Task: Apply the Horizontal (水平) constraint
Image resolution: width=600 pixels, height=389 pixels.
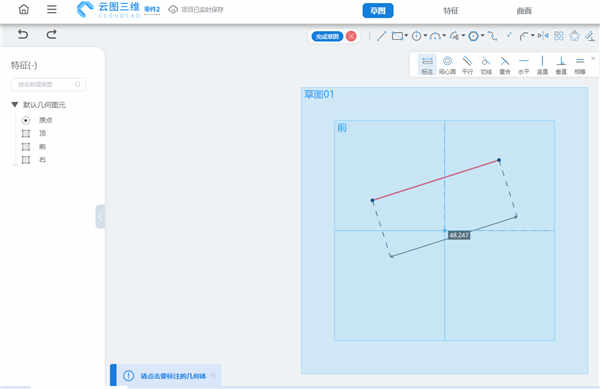Action: pyautogui.click(x=523, y=65)
